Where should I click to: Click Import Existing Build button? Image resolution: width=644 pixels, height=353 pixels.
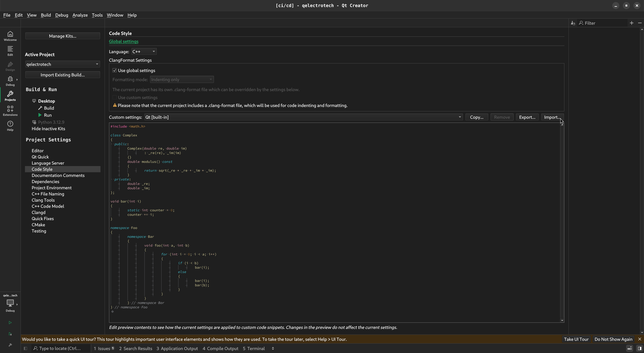tap(62, 75)
